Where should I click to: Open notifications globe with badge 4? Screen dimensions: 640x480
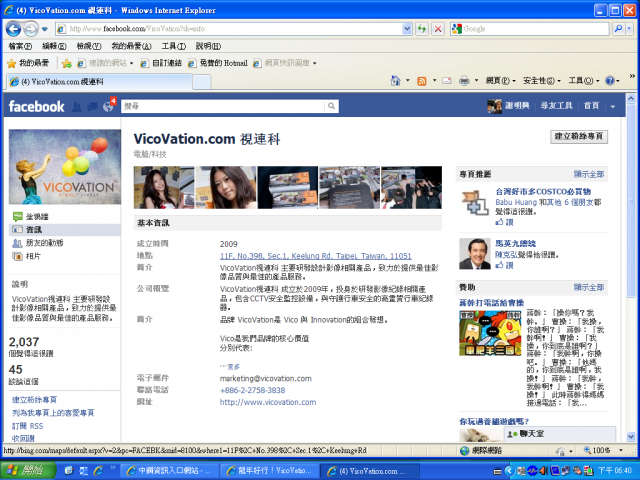point(109,106)
